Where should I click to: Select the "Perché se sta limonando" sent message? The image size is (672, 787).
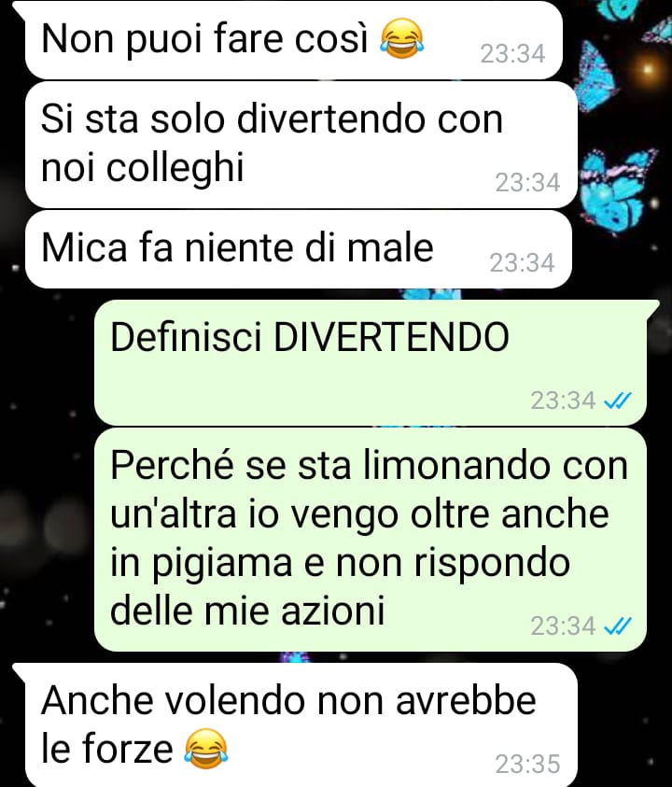(371, 540)
